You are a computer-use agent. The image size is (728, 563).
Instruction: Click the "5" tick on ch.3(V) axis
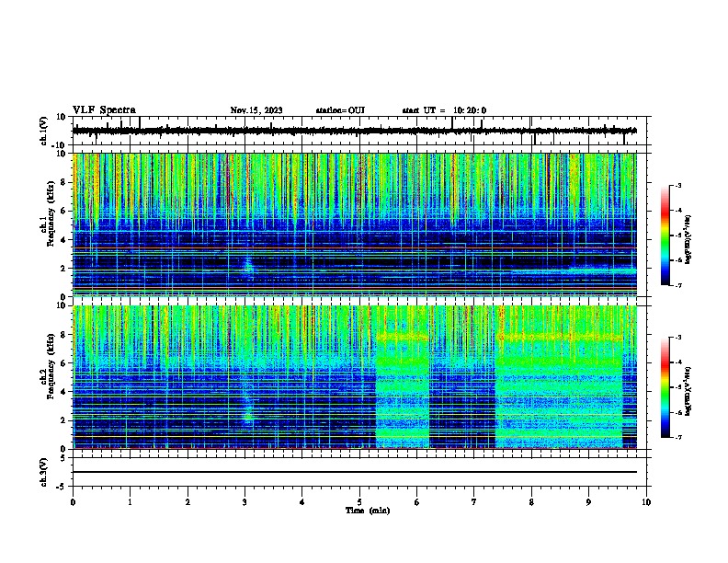pos(63,458)
